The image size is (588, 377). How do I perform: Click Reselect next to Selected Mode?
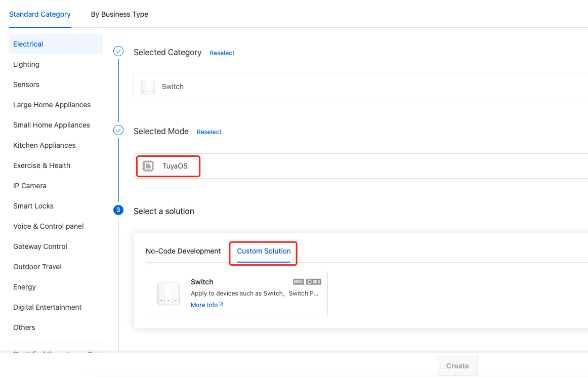click(209, 132)
